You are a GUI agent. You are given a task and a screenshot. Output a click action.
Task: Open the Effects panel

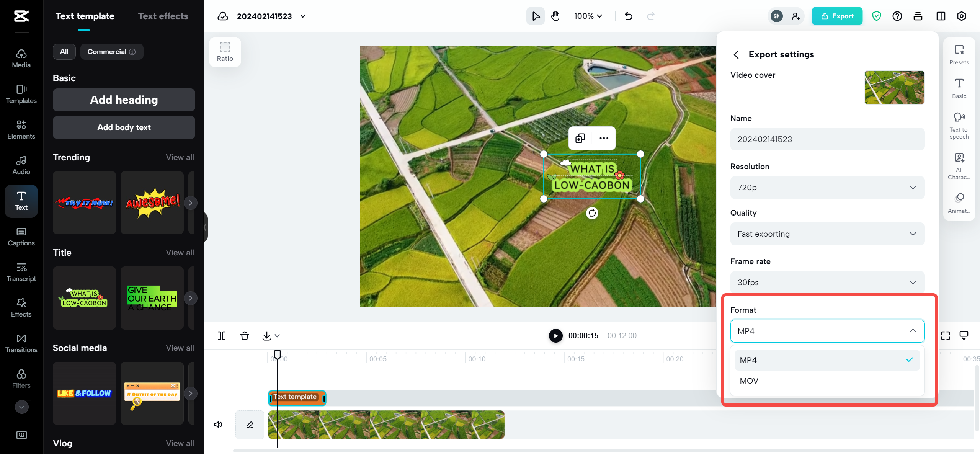point(21,307)
